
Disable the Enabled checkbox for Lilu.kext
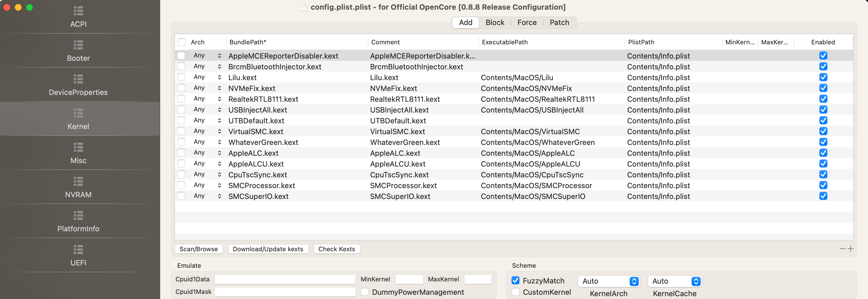pos(823,77)
